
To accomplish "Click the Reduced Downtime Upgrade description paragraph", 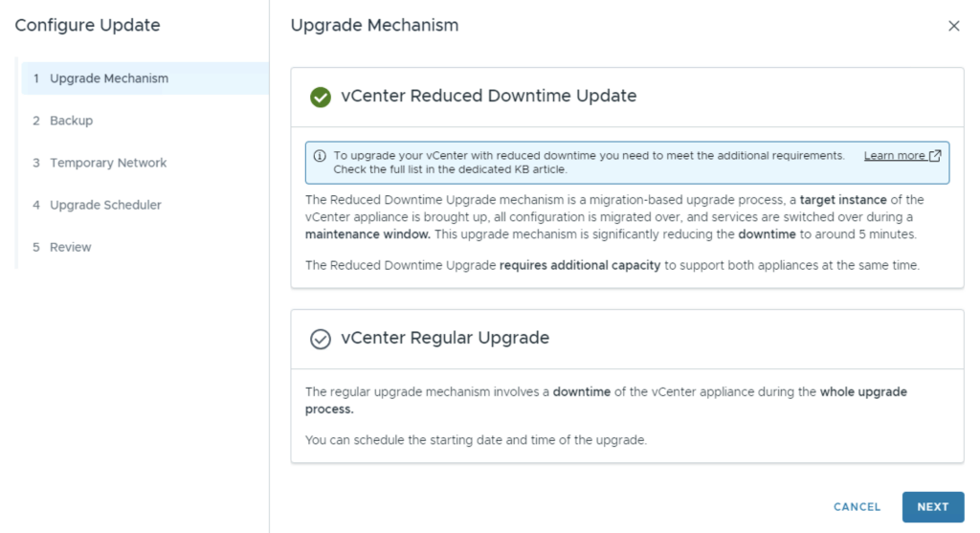I will [x=614, y=217].
